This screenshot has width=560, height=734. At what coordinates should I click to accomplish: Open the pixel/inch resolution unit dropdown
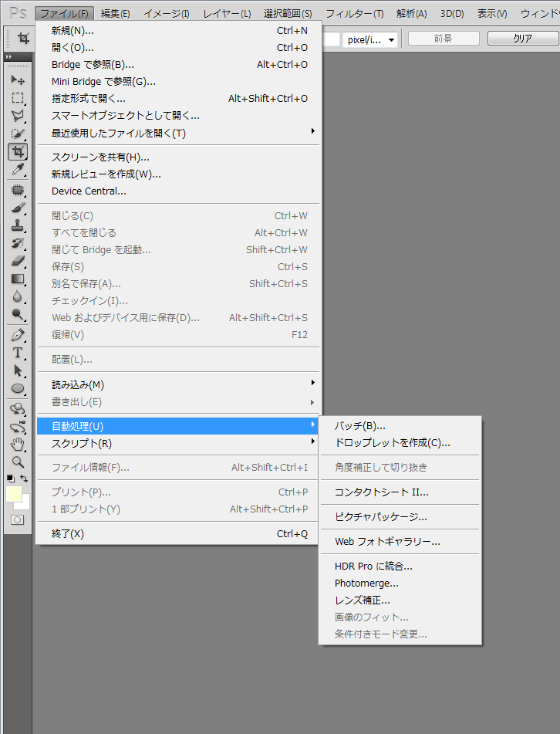click(372, 40)
